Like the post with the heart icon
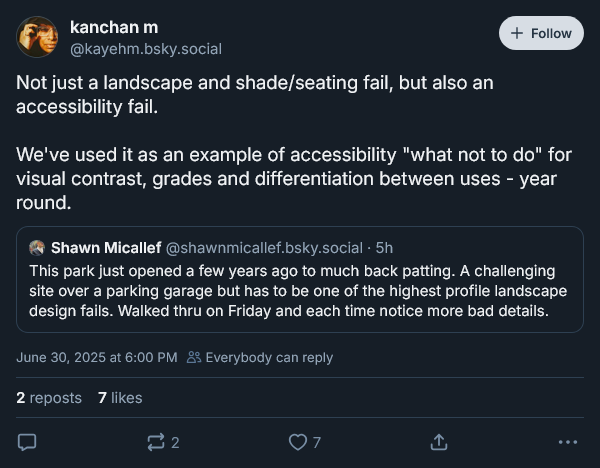This screenshot has width=600, height=468. pyautogui.click(x=297, y=441)
